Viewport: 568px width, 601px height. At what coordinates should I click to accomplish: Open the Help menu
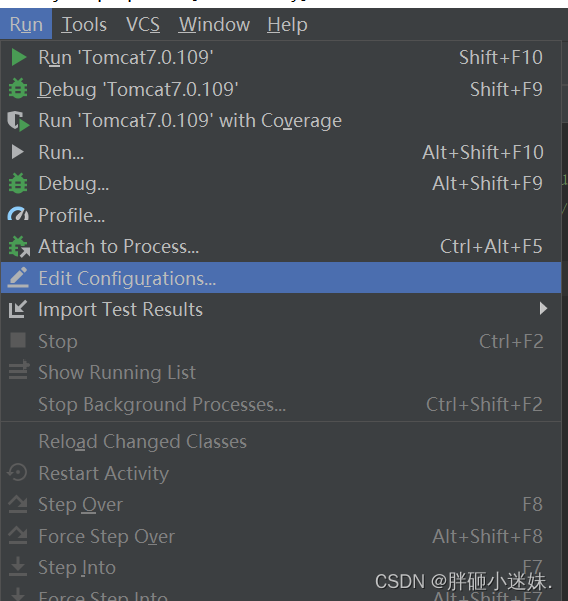pyautogui.click(x=287, y=25)
